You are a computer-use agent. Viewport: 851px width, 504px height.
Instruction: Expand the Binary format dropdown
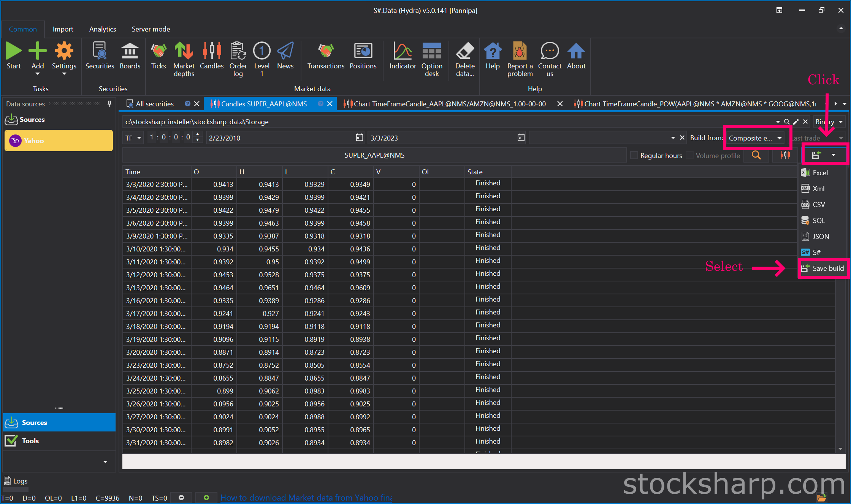click(x=829, y=122)
